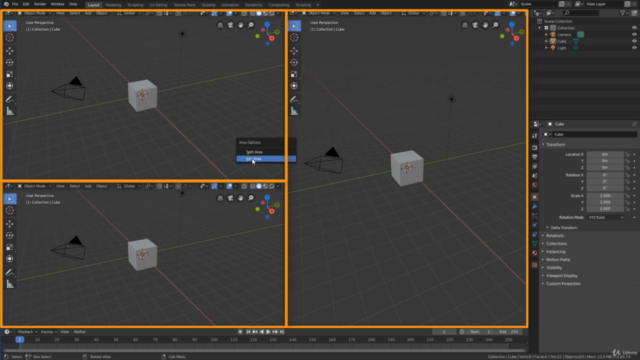Image resolution: width=640 pixels, height=360 pixels.
Task: Open the Render properties tab icon
Action: pyautogui.click(x=535, y=147)
